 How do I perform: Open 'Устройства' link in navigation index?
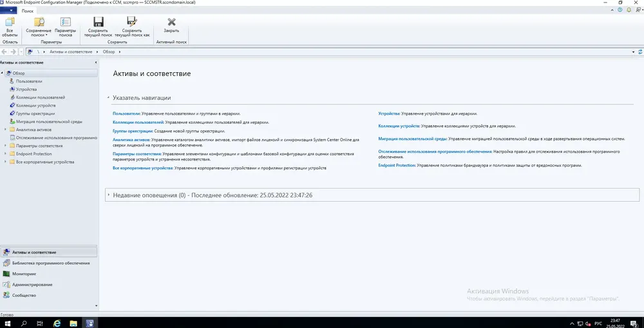point(389,113)
